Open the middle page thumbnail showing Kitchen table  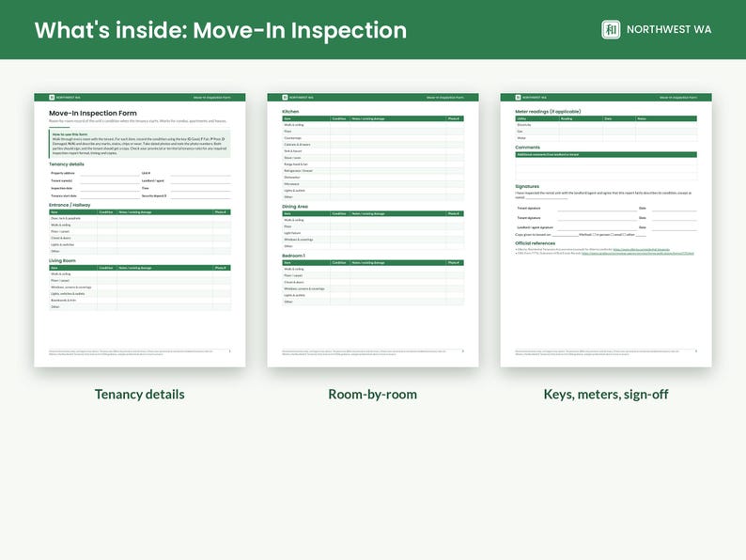(x=373, y=230)
